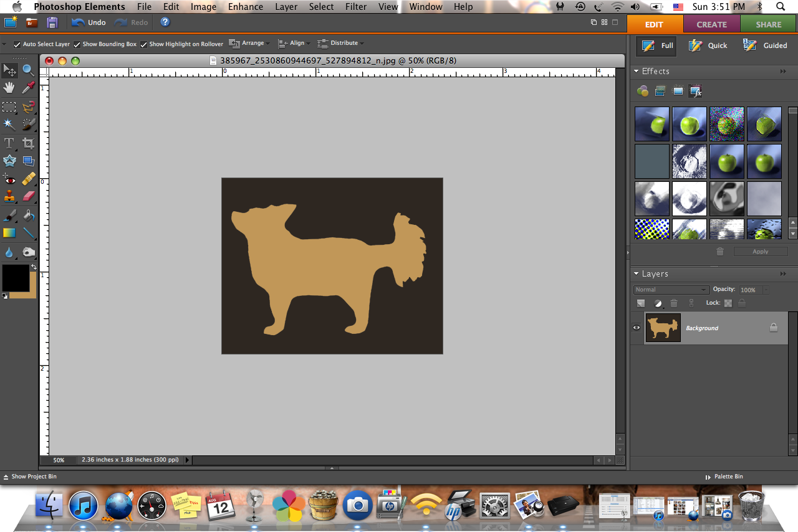This screenshot has height=532, width=798.
Task: Create a new layer in Layers panel
Action: (x=641, y=303)
